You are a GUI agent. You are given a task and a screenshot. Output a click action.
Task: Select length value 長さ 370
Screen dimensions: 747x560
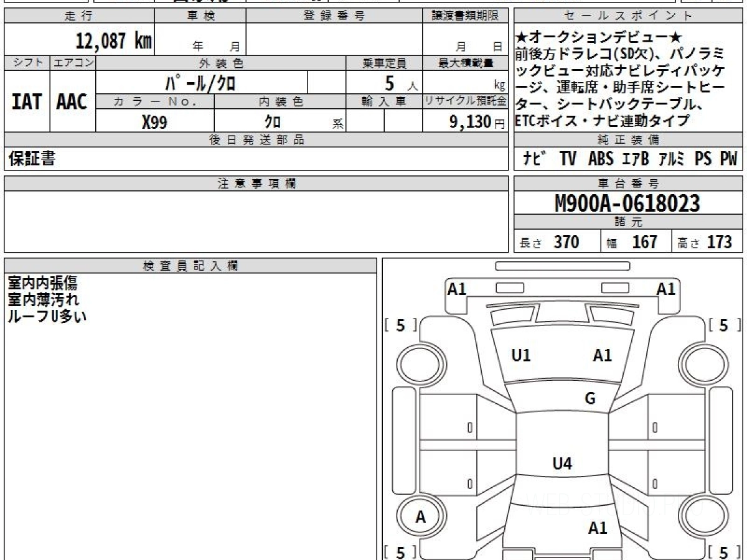pyautogui.click(x=549, y=242)
